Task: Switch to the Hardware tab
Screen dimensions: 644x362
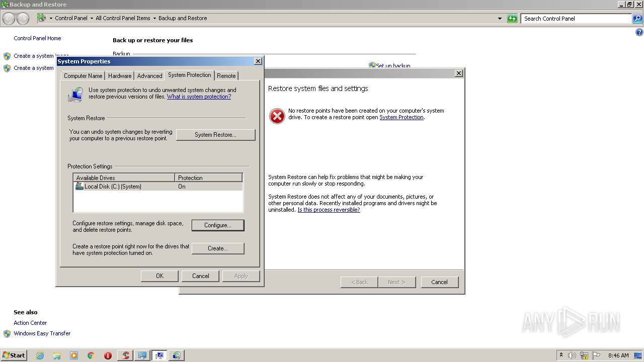Action: [x=120, y=76]
